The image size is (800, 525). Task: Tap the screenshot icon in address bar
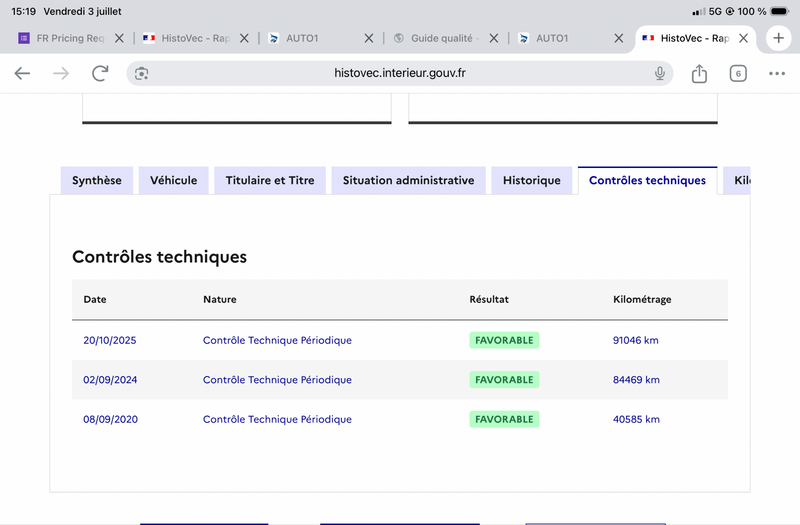tap(141, 73)
